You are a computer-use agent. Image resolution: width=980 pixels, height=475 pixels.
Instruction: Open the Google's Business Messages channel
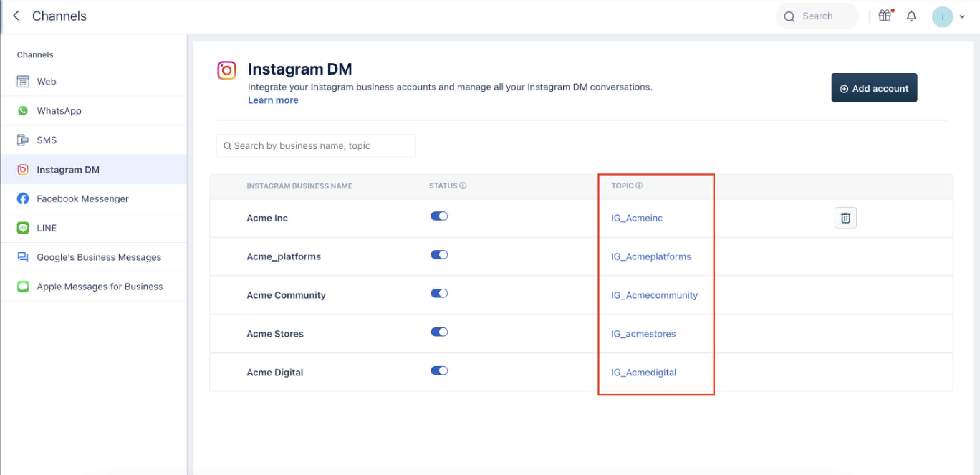[99, 257]
